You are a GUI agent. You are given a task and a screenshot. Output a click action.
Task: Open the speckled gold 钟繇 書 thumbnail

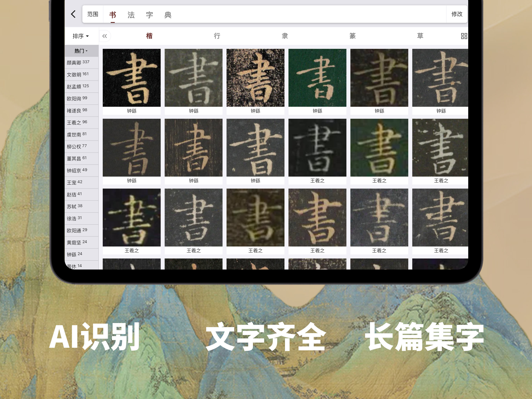point(255,78)
